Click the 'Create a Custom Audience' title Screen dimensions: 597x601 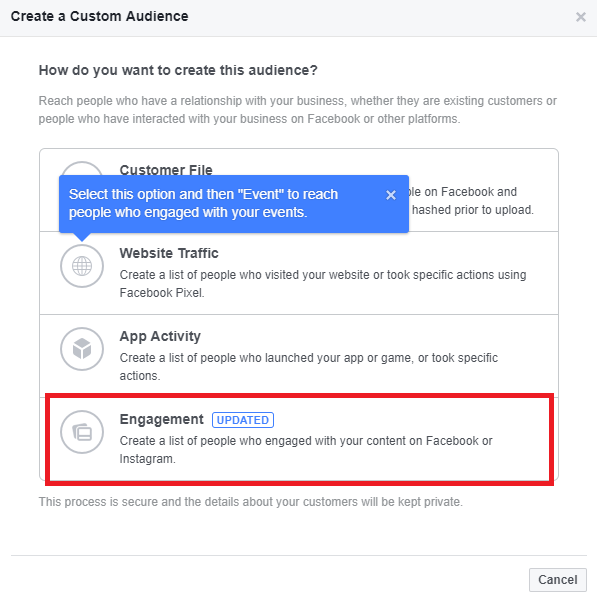pyautogui.click(x=100, y=16)
